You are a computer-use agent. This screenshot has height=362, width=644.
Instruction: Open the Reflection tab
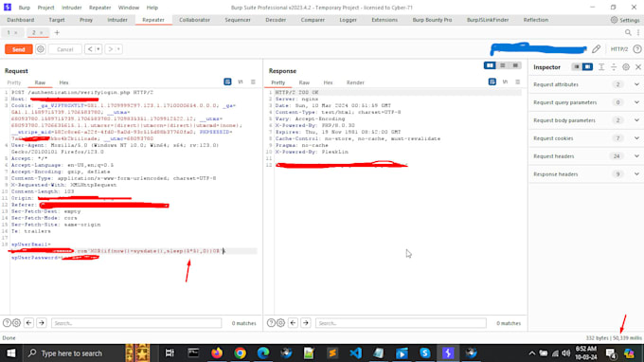(536, 20)
